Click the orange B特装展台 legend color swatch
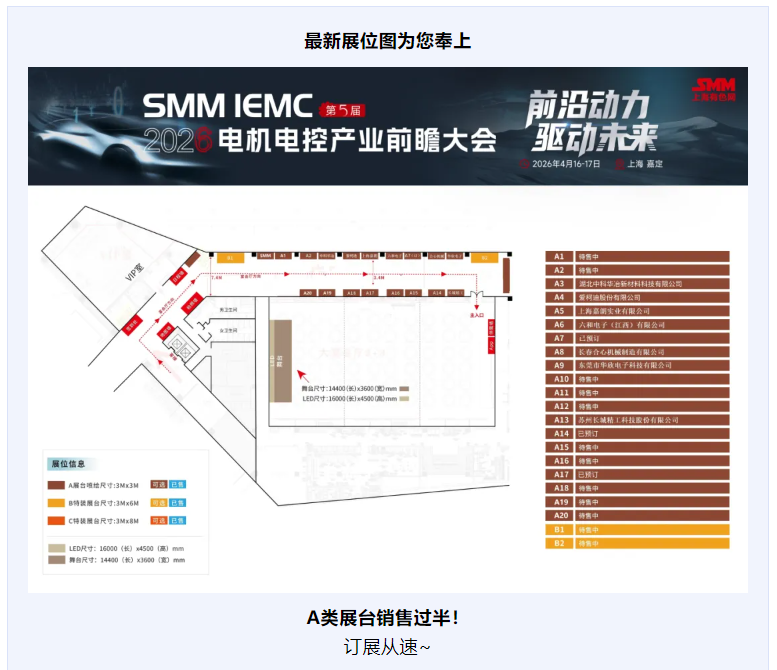The width and height of the screenshot is (777, 670). 56,503
